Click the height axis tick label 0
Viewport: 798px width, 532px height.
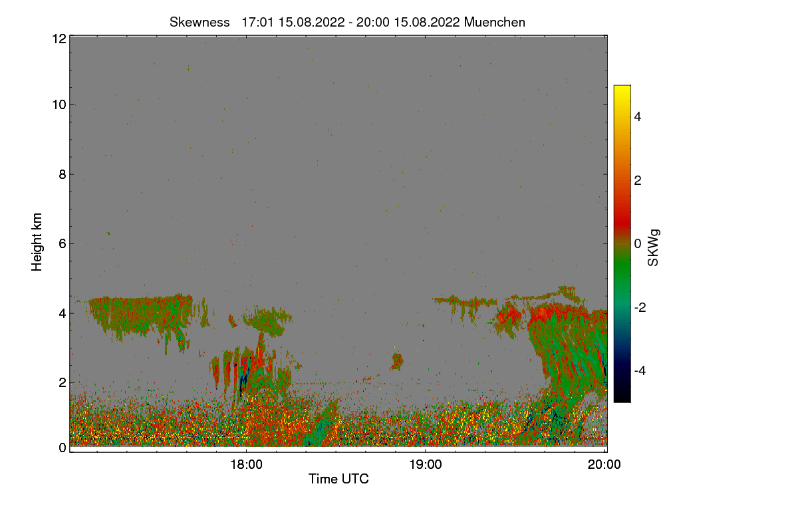[62, 448]
